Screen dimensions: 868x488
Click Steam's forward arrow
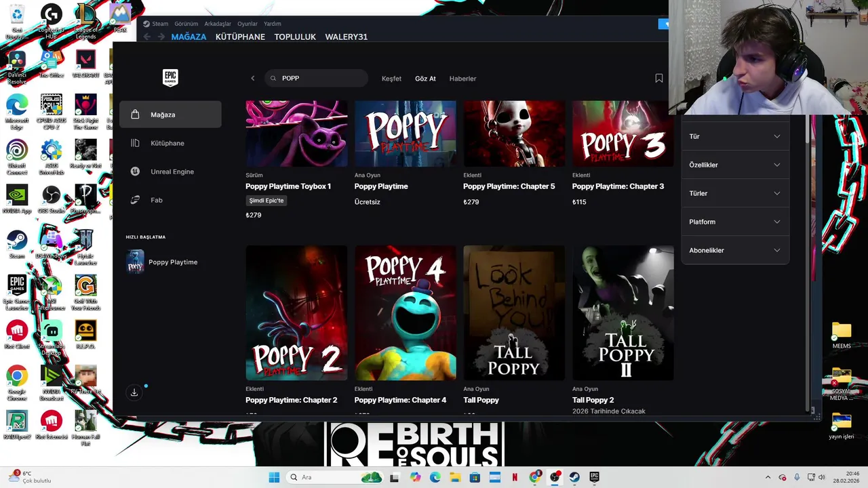(x=161, y=37)
